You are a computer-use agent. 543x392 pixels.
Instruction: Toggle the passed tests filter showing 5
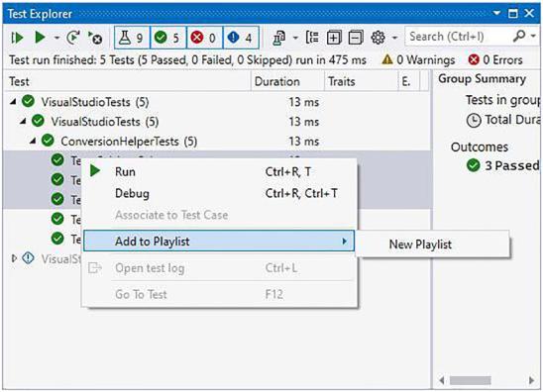click(168, 38)
